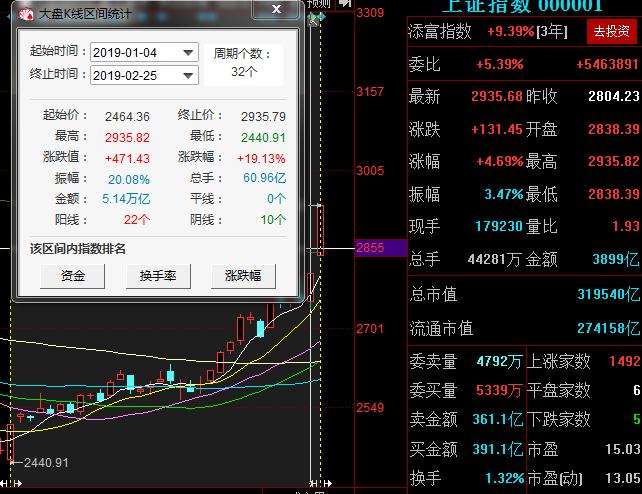
Task: Click the dialog title bar app logo
Action: 26,13
